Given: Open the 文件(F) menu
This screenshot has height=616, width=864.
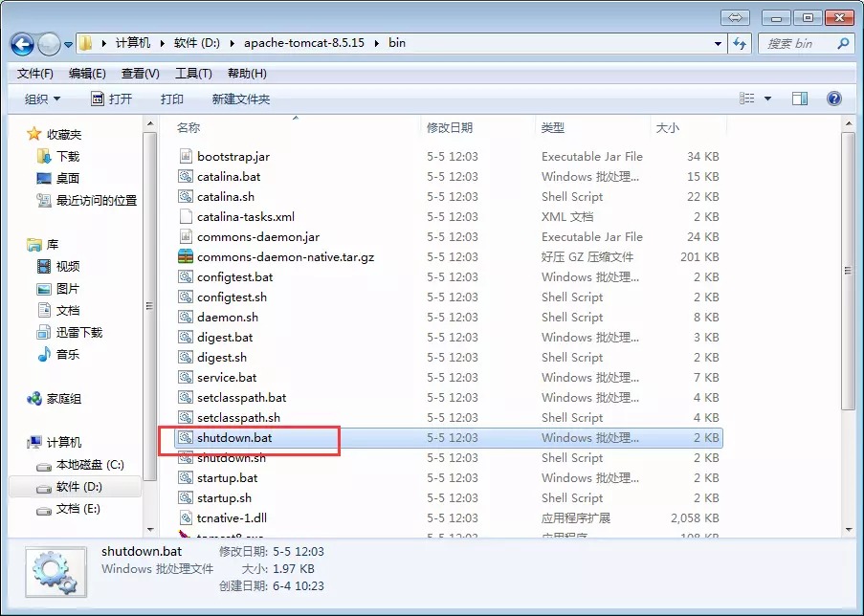Looking at the screenshot, I should click(x=34, y=74).
